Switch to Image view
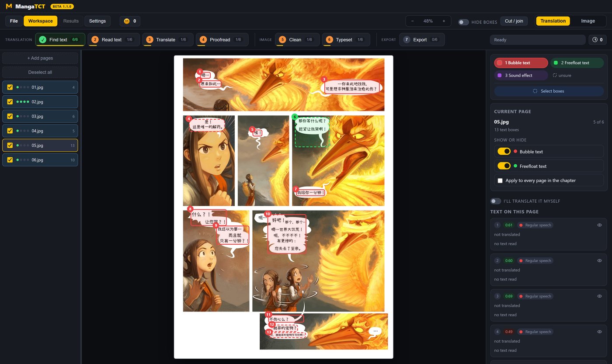Viewport: 612px width, 364px height. click(x=588, y=21)
